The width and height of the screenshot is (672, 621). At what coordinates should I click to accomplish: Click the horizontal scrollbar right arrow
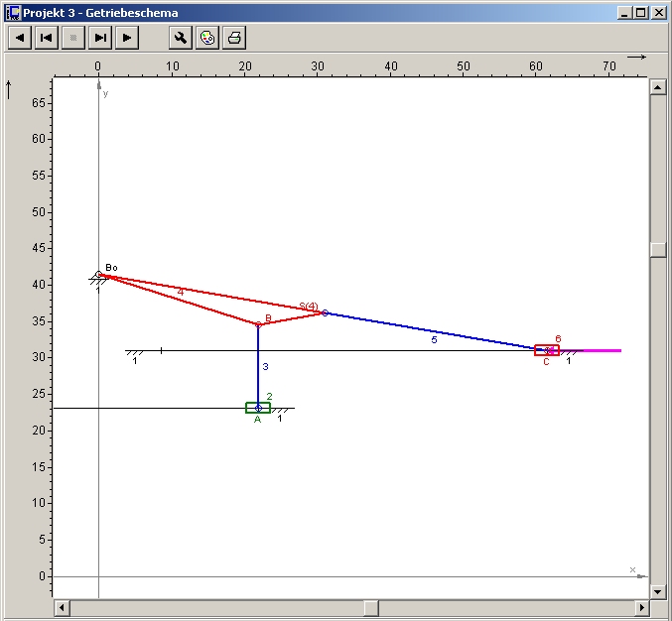(641, 608)
